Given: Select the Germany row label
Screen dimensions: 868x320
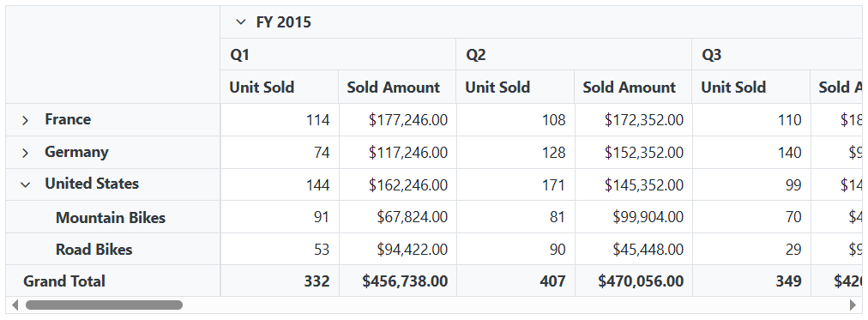Looking at the screenshot, I should tap(76, 152).
